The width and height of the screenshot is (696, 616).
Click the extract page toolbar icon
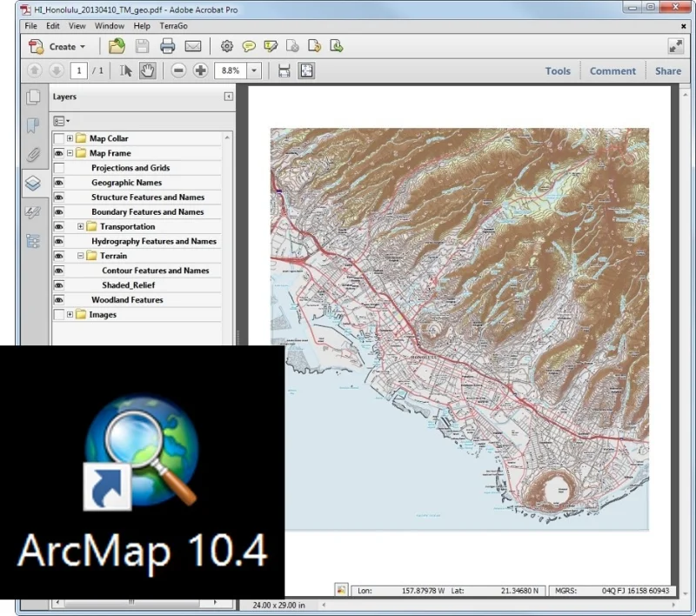tap(336, 46)
